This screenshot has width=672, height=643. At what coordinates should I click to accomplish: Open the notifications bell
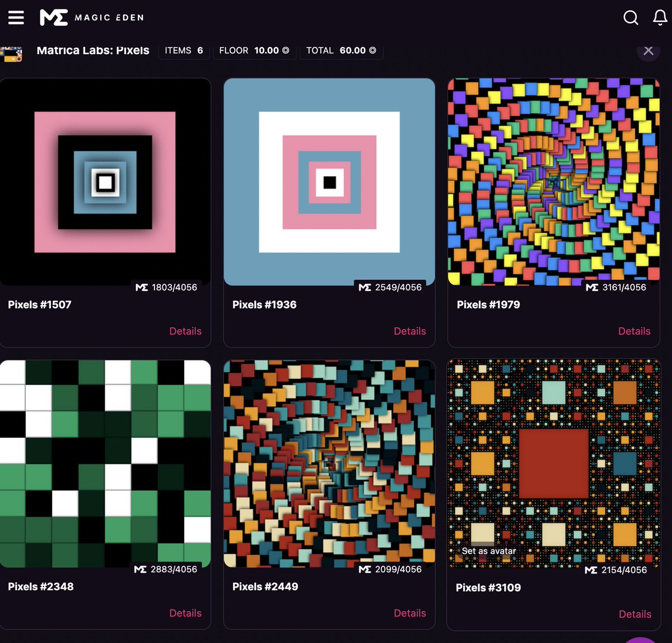click(x=660, y=17)
